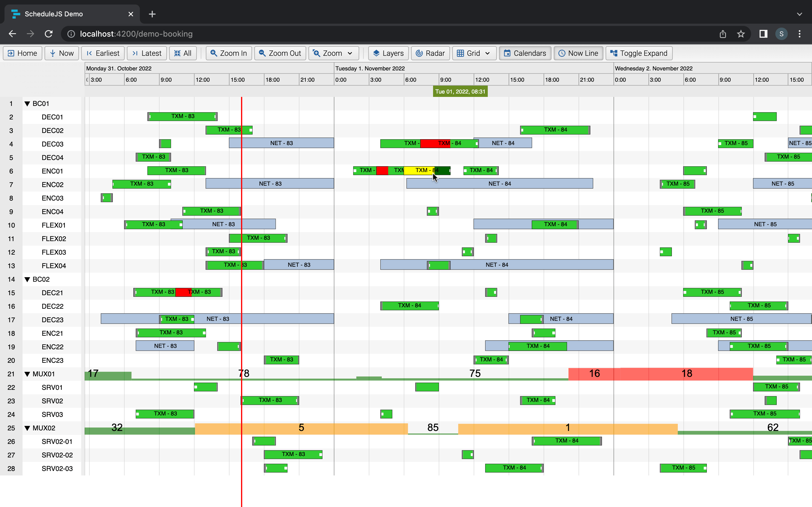Enable the Layers overlay
Screen dimensions: 812x507
(x=377, y=53)
